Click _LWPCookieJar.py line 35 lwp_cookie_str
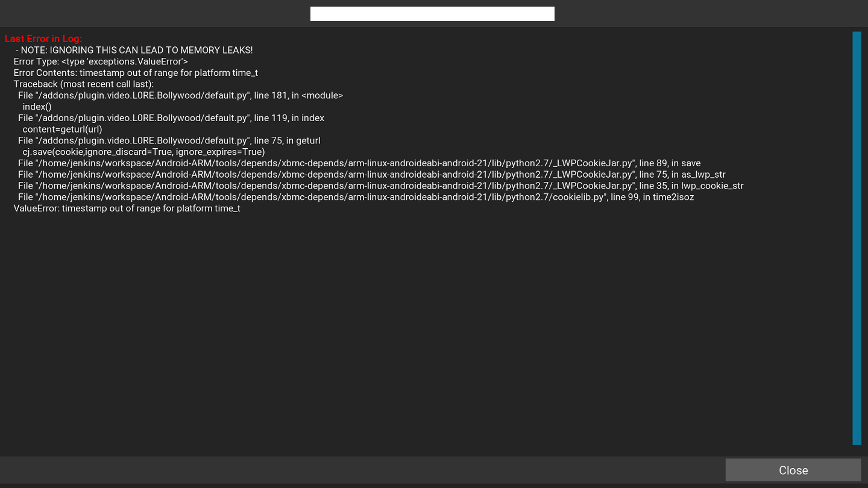Viewport: 868px width, 488px height. pyautogui.click(x=381, y=186)
